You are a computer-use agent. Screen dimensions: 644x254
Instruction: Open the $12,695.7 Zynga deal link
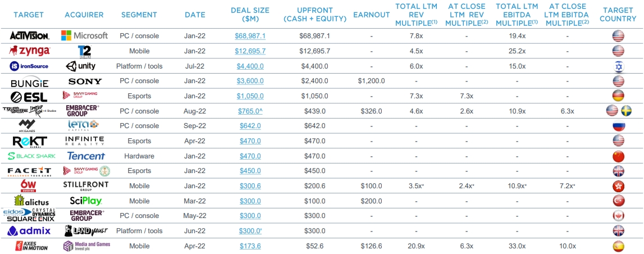pos(250,51)
